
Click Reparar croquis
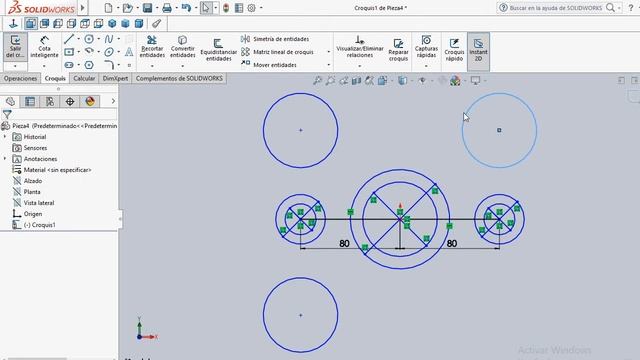(398, 50)
